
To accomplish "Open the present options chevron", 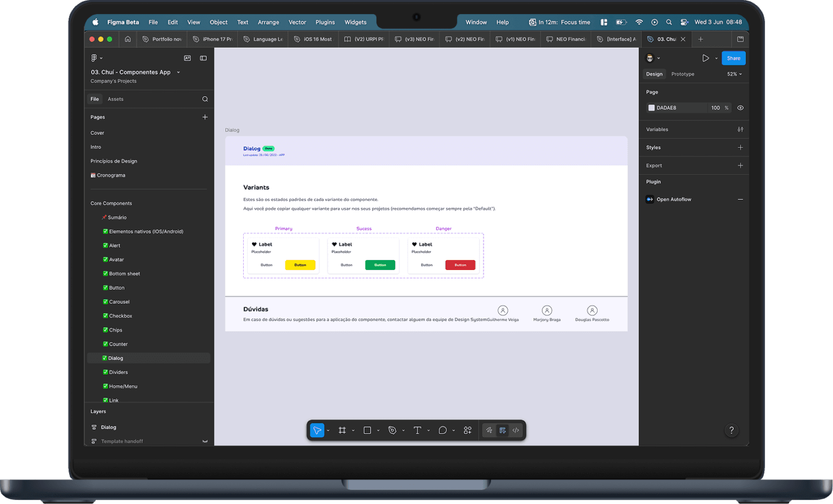I will tap(716, 58).
